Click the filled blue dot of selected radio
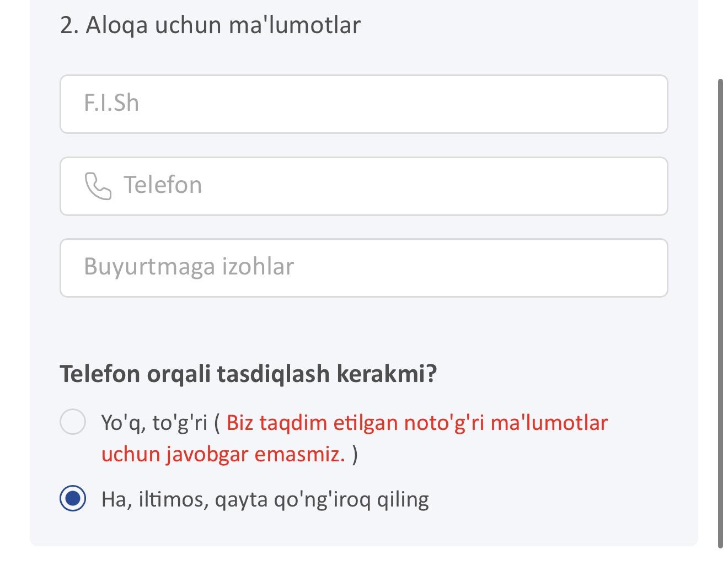Image resolution: width=728 pixels, height=571 pixels. click(x=73, y=498)
